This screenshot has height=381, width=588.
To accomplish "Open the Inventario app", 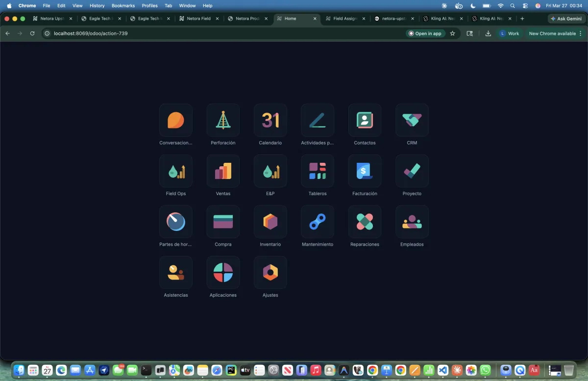I will 270,222.
